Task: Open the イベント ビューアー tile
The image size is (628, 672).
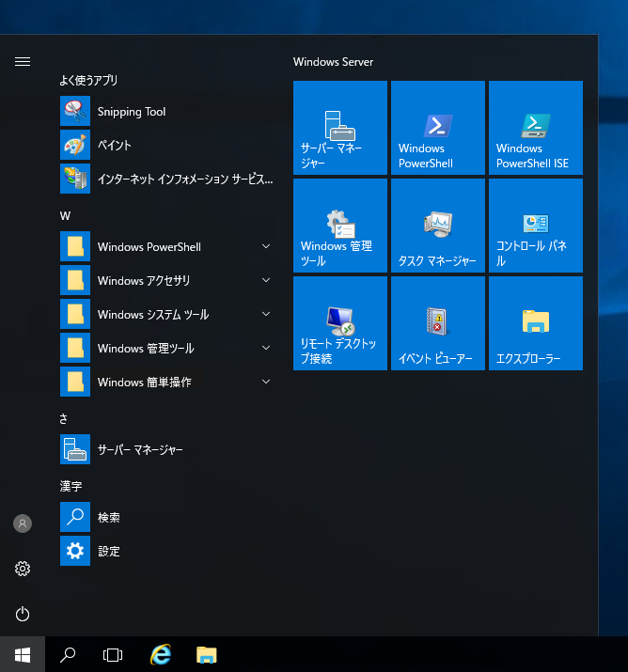Action: point(438,323)
